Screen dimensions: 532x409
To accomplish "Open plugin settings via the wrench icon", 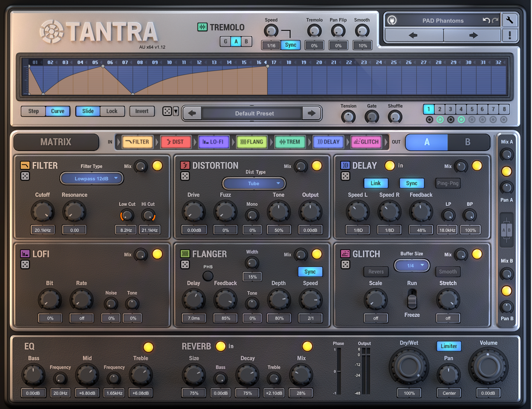I will [x=510, y=20].
